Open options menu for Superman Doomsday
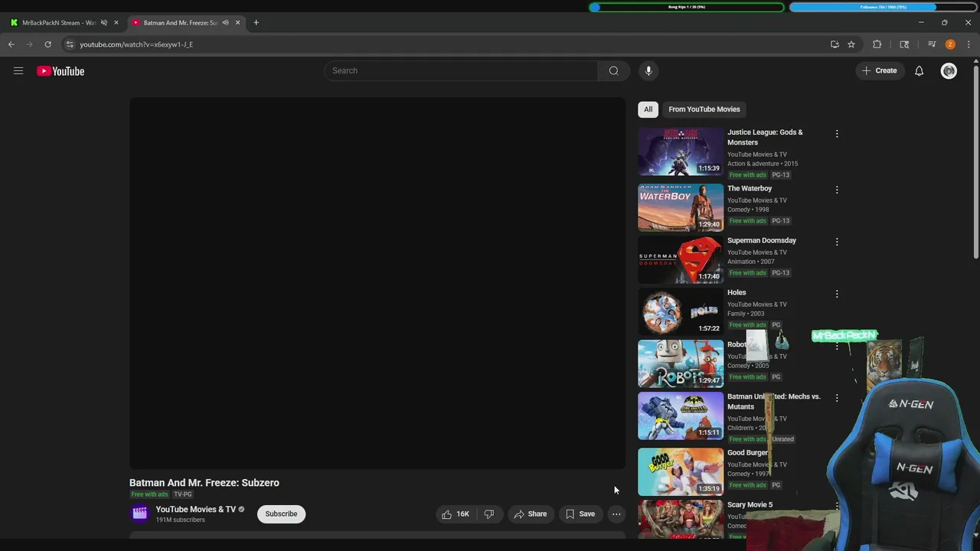 tap(837, 242)
